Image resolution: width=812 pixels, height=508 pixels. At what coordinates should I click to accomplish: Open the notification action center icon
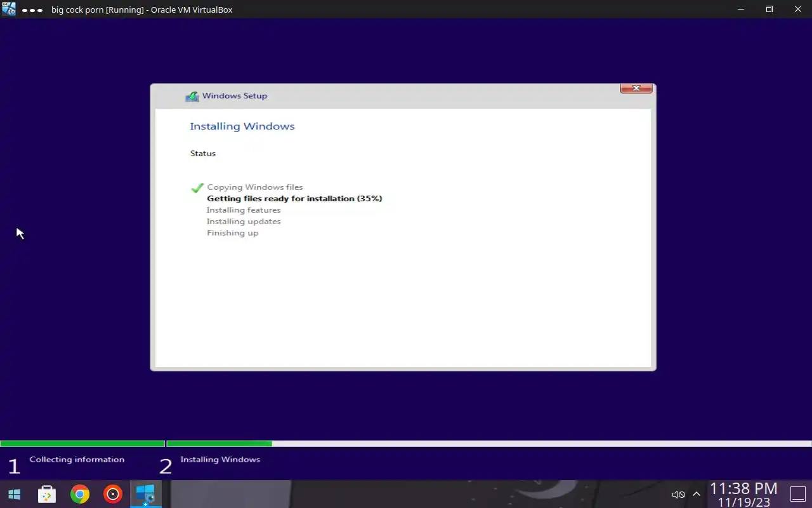797,494
